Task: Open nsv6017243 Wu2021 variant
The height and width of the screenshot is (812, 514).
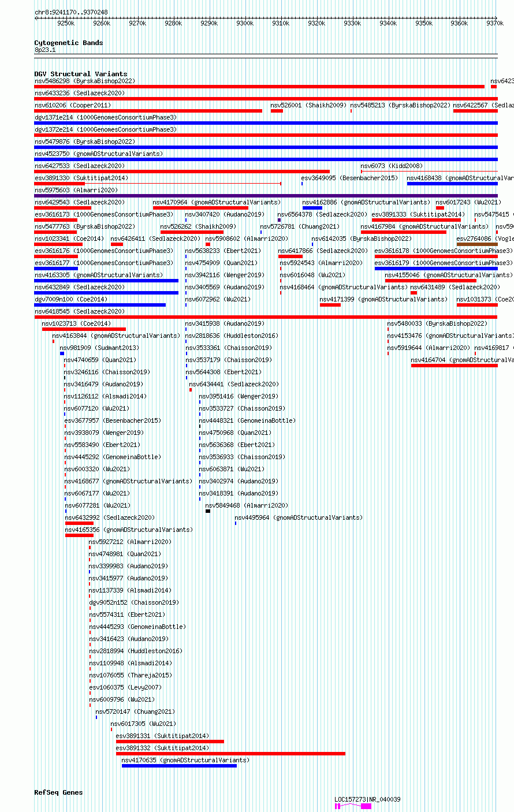Action: (x=468, y=202)
